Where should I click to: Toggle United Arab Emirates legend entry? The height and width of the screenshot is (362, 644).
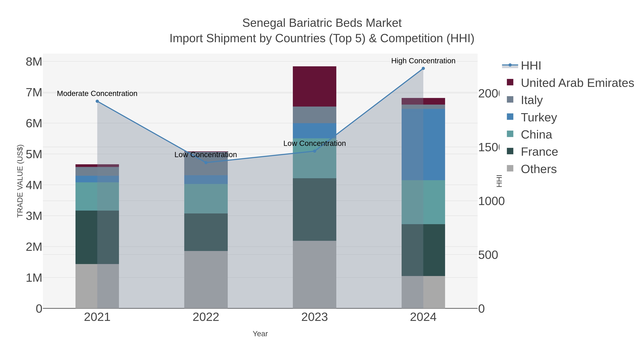tap(570, 83)
